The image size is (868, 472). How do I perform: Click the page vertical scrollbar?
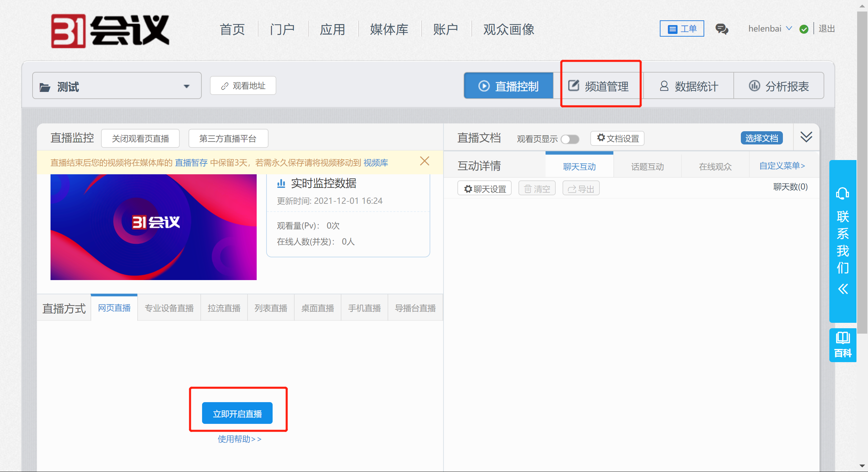click(x=862, y=173)
